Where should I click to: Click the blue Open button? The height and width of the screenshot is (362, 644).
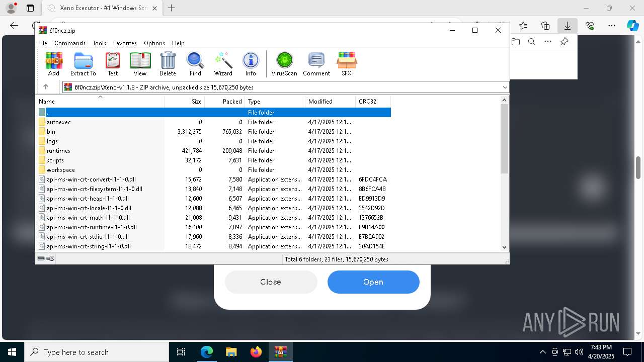pyautogui.click(x=373, y=282)
